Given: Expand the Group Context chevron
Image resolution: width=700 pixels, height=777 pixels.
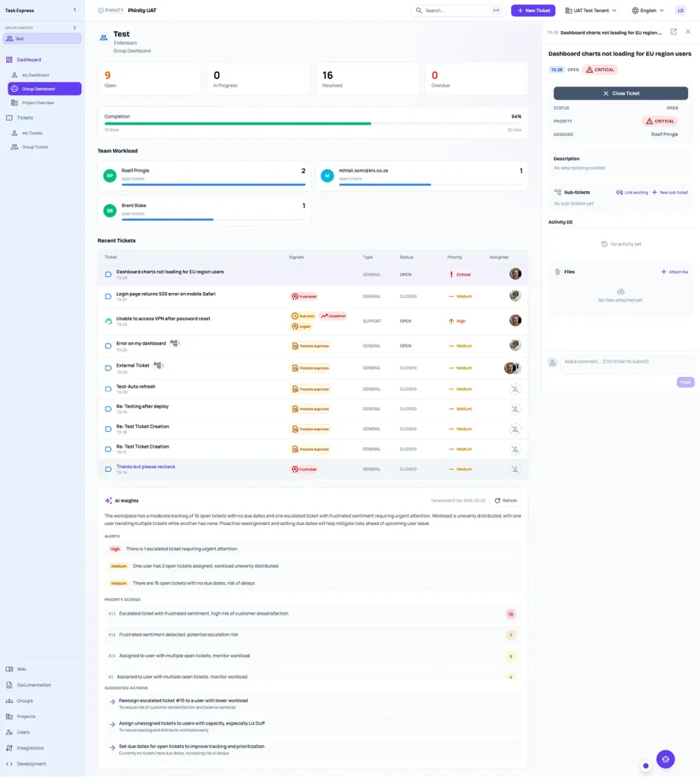Looking at the screenshot, I should (74, 27).
